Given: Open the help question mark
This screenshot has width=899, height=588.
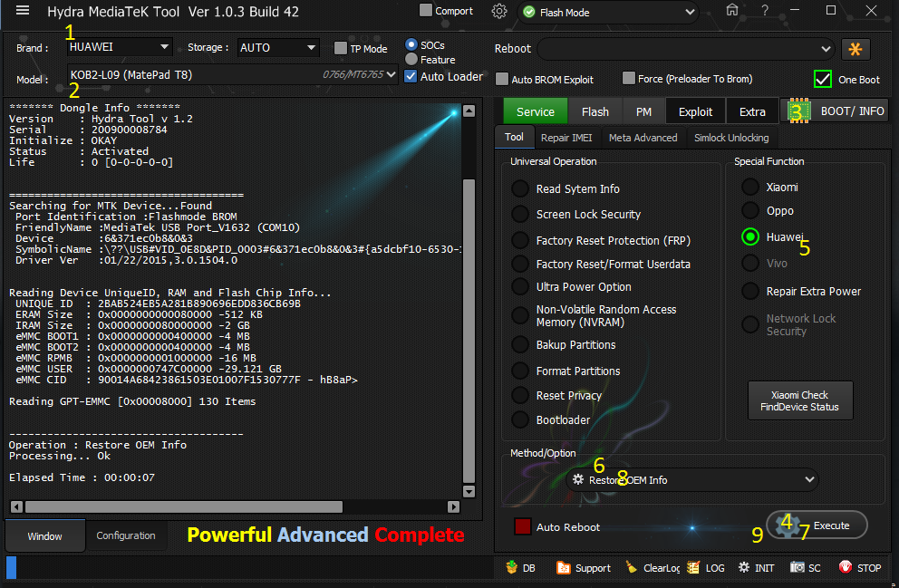Looking at the screenshot, I should [x=765, y=10].
